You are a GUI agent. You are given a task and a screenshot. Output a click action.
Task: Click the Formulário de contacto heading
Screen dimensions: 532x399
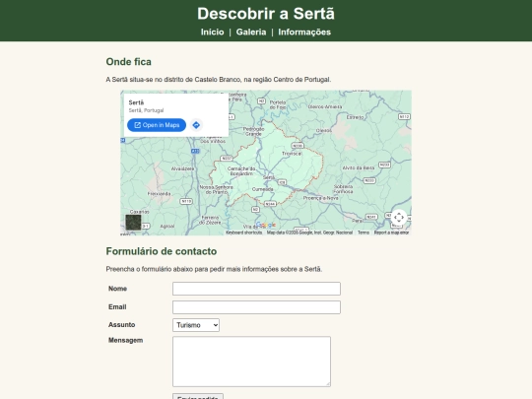tap(162, 251)
